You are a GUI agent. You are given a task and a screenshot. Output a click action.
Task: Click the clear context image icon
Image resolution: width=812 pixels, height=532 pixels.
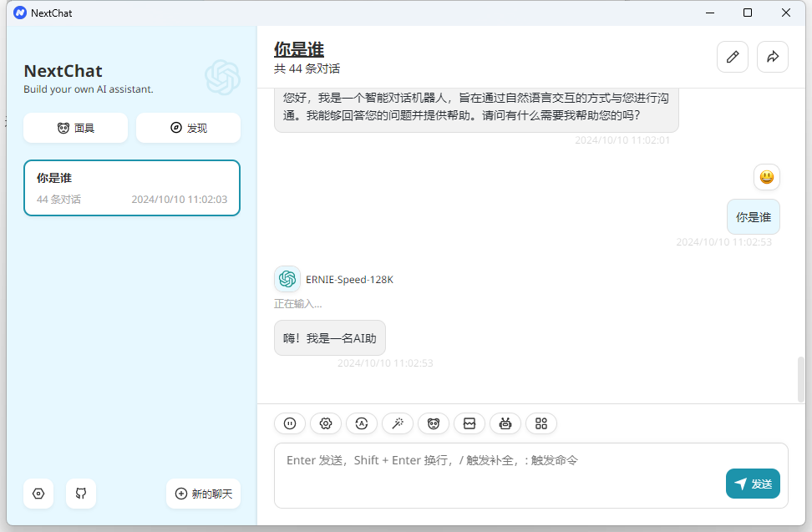click(x=469, y=423)
